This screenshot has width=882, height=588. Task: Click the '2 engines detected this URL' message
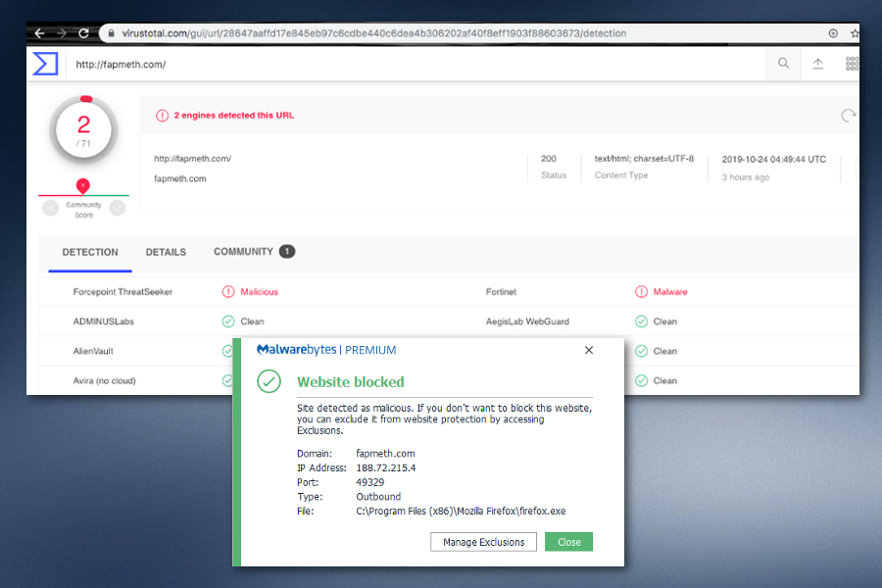234,116
